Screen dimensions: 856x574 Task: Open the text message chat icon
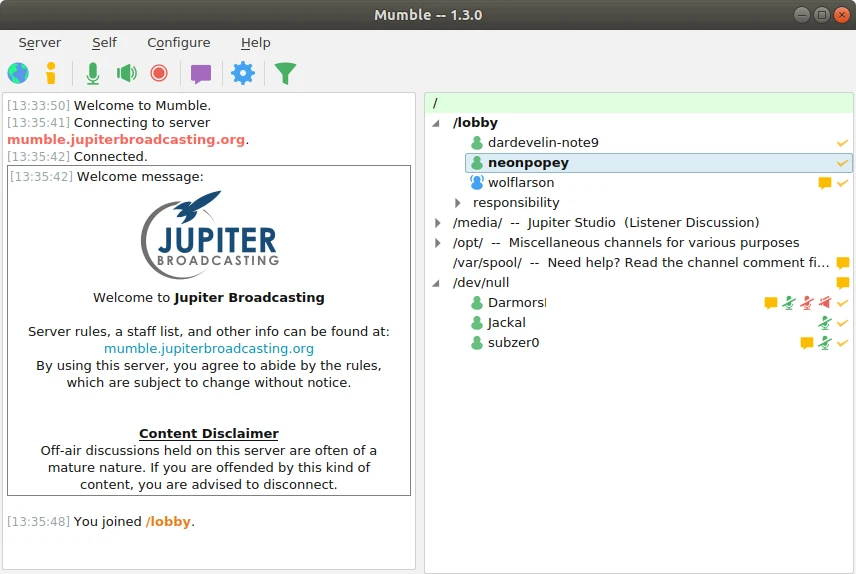coord(201,73)
